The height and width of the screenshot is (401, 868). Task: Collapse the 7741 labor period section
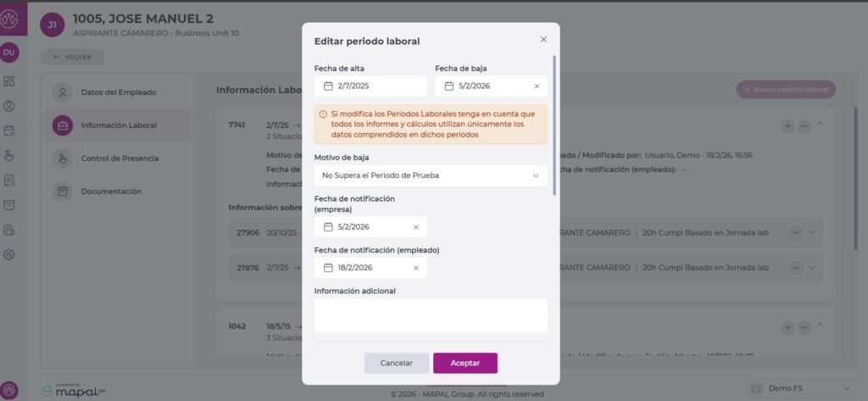[x=820, y=125]
